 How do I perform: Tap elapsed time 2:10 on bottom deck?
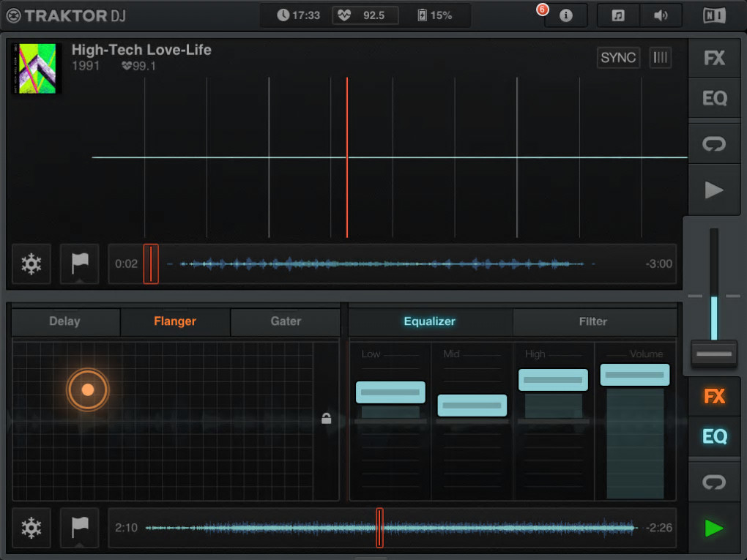click(x=126, y=528)
